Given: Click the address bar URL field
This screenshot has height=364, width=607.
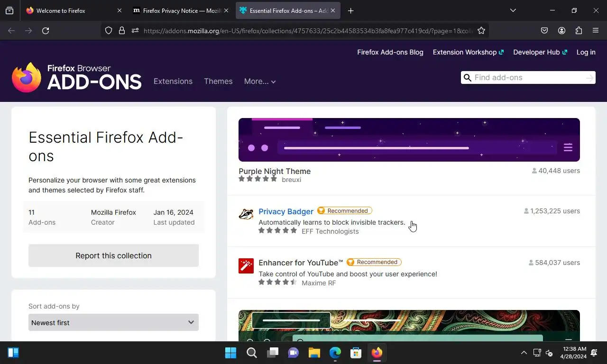Looking at the screenshot, I should click(308, 31).
